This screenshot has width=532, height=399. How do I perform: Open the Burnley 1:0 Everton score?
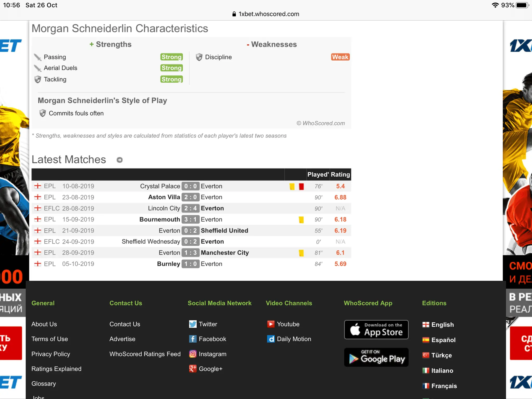(x=190, y=264)
